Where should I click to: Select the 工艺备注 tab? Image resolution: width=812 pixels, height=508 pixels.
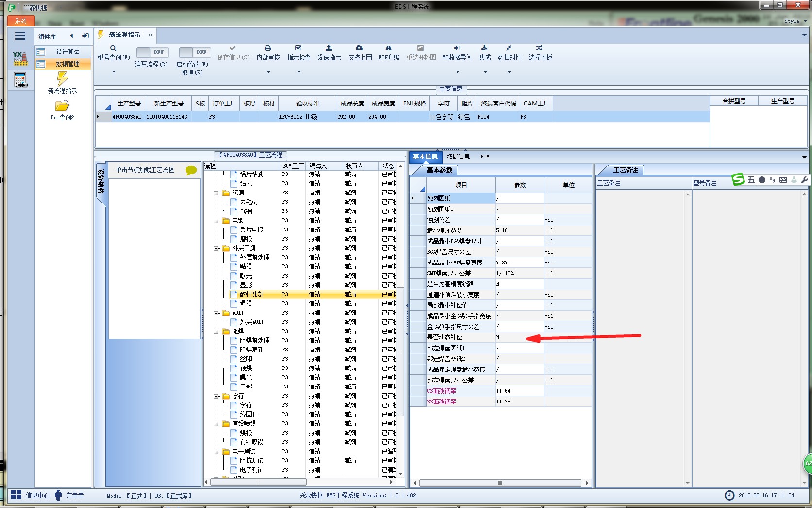click(x=625, y=170)
